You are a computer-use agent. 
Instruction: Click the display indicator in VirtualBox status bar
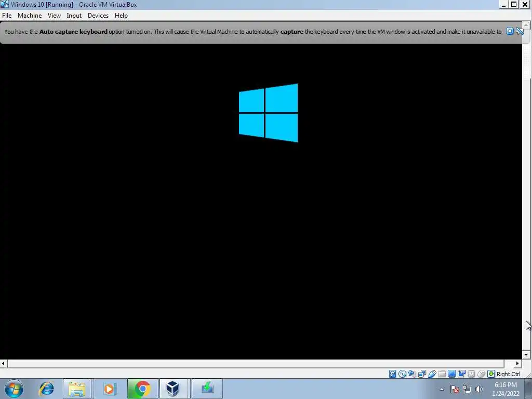(451, 374)
